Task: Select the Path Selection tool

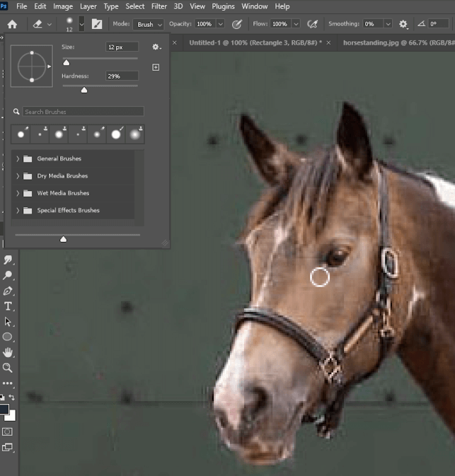Action: pyautogui.click(x=8, y=322)
